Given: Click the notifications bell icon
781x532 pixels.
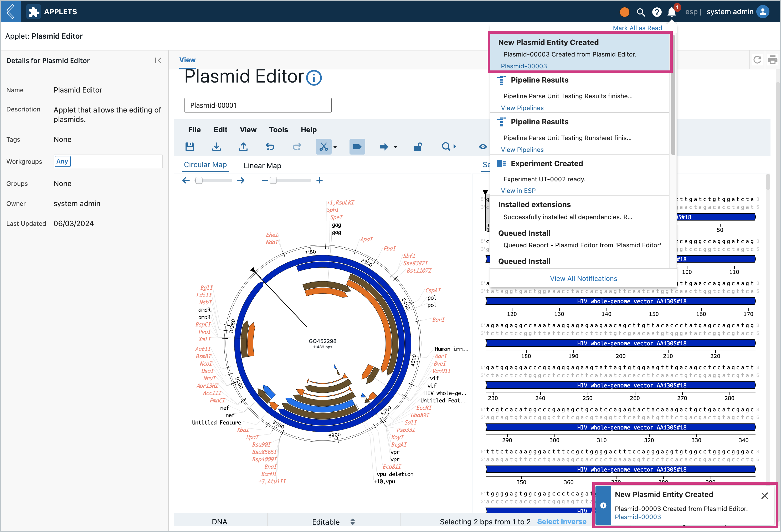Looking at the screenshot, I should [671, 12].
